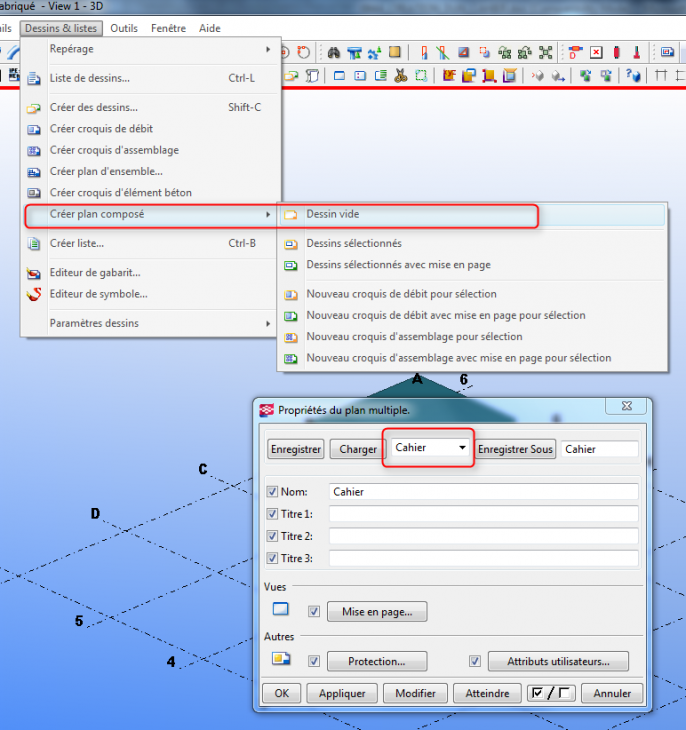Open Editeur de symbole...
The image size is (686, 730).
tap(150, 294)
